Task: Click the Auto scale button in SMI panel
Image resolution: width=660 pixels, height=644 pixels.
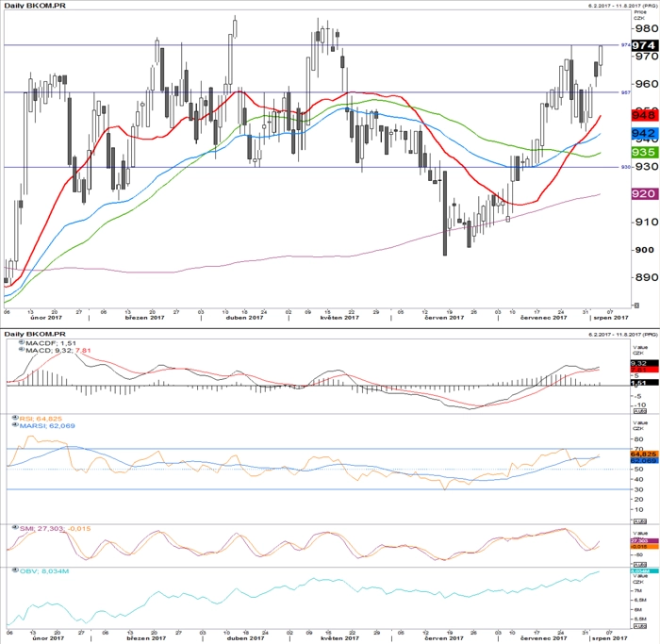Action: coord(639,564)
